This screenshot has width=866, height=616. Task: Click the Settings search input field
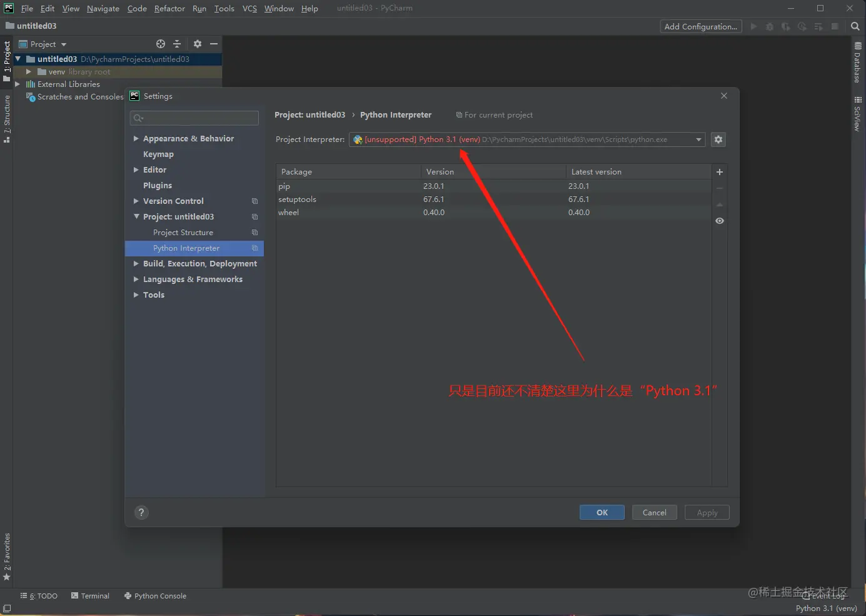(194, 118)
